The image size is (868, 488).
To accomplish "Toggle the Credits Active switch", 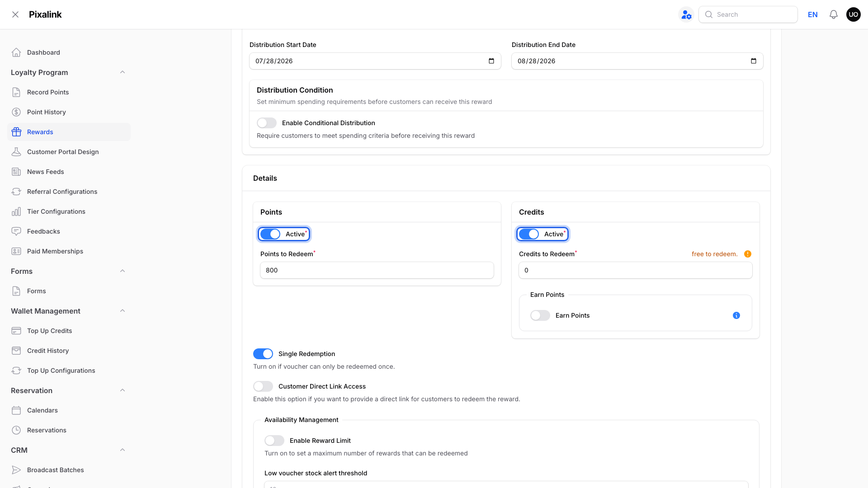I will click(529, 234).
